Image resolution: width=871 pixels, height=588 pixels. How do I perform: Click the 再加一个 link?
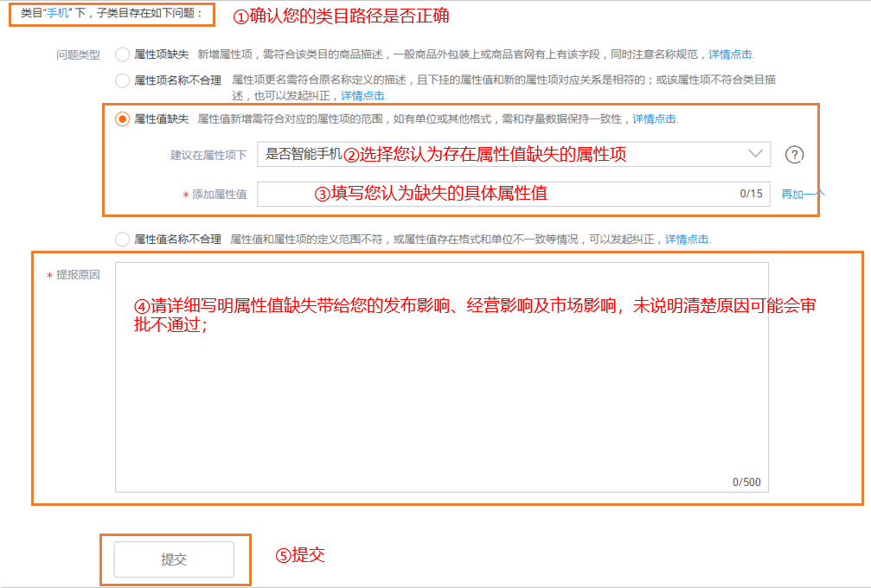[x=802, y=194]
